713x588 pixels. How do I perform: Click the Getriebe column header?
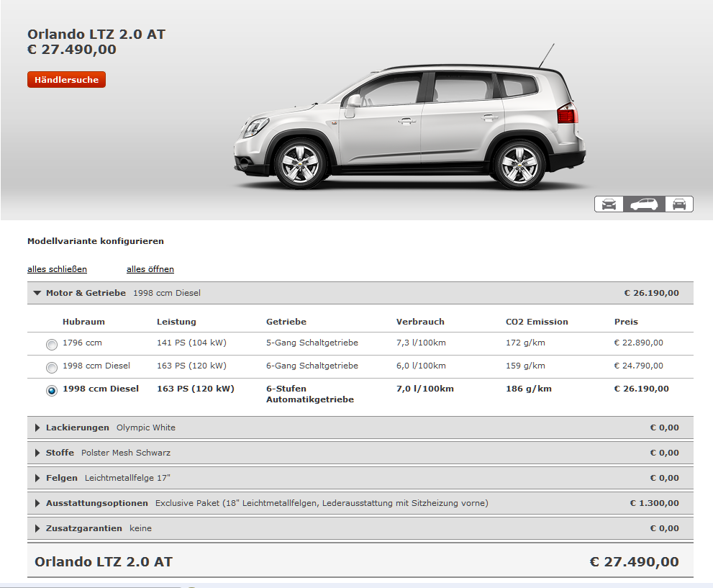point(286,322)
